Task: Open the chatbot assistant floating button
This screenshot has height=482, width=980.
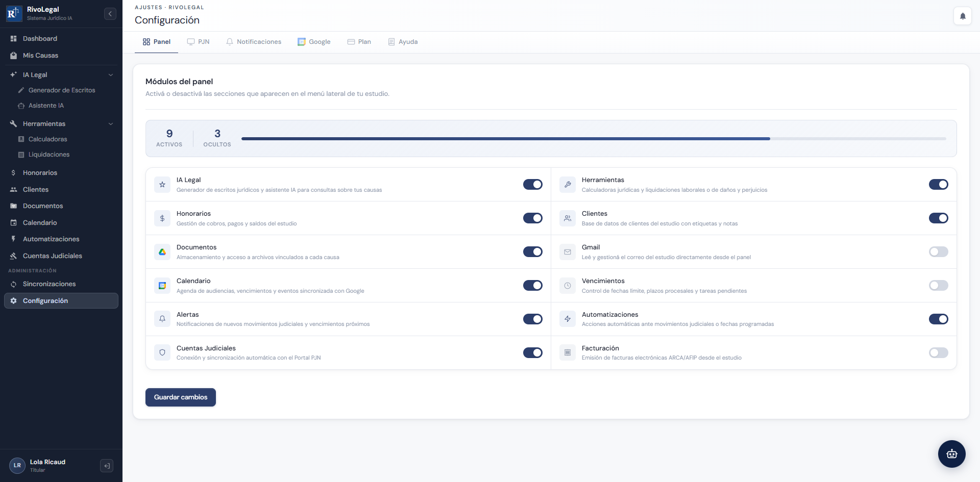Action: point(952,454)
